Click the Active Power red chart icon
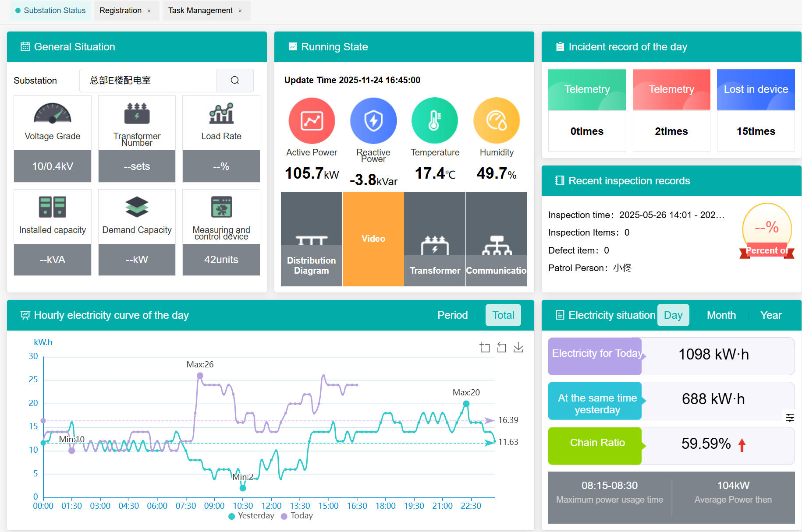Viewport: 802px width, 532px height. [312, 121]
